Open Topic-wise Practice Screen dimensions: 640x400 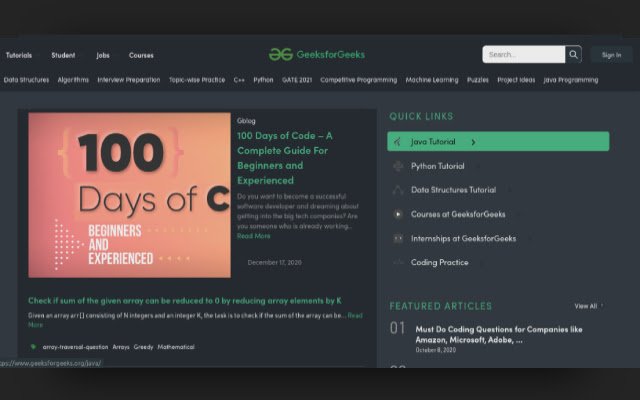(197, 80)
